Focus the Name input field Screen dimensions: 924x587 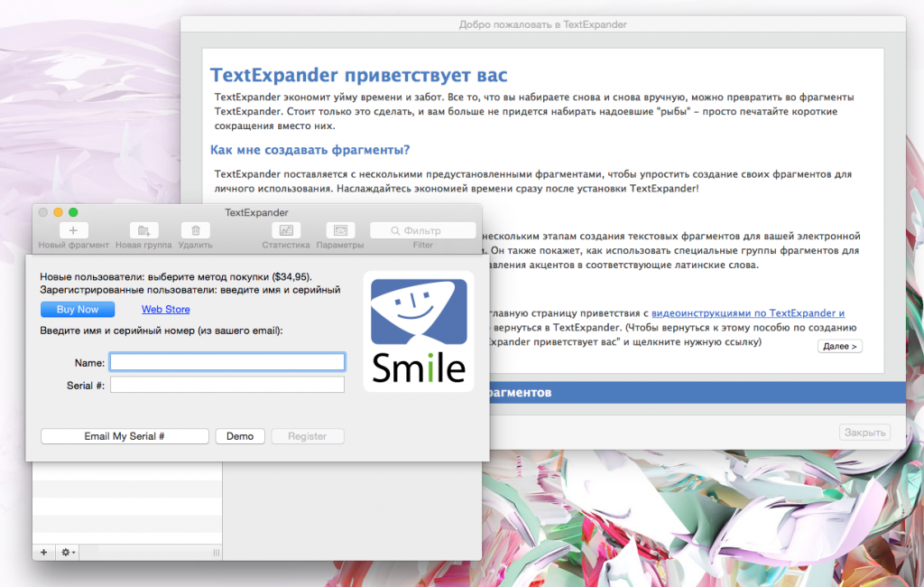point(226,362)
